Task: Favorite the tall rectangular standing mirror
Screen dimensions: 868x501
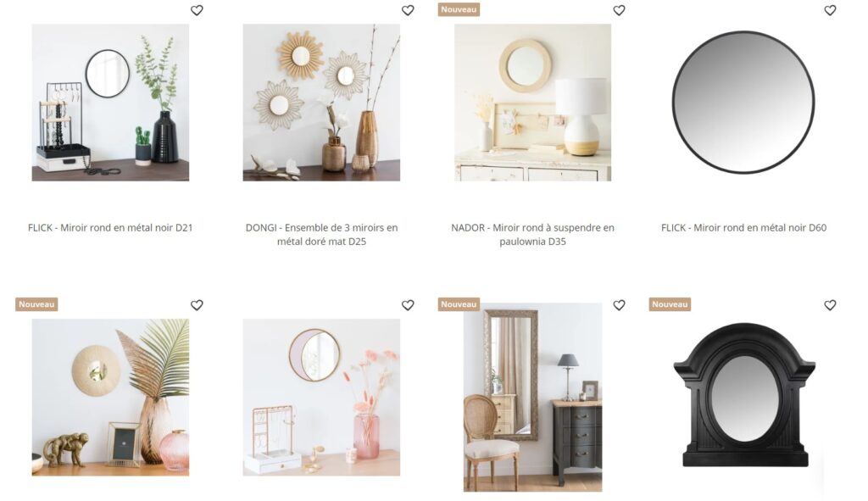Action: click(619, 305)
